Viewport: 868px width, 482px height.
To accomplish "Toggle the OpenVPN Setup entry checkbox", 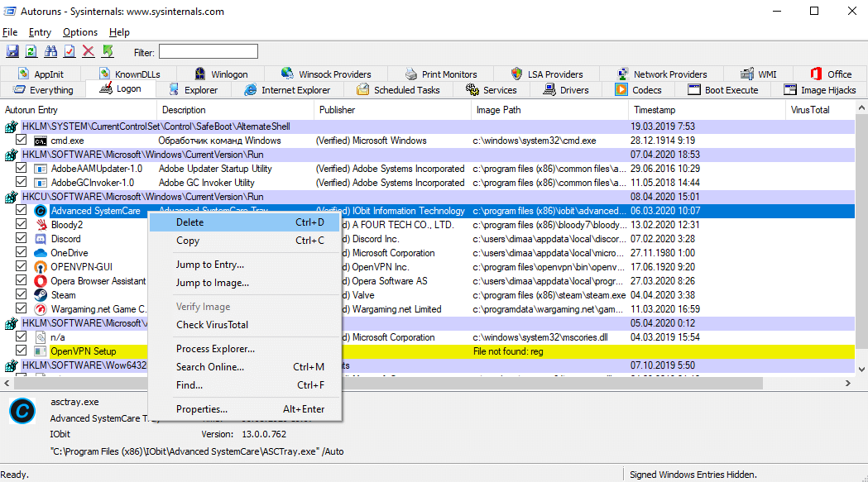I will [x=22, y=351].
